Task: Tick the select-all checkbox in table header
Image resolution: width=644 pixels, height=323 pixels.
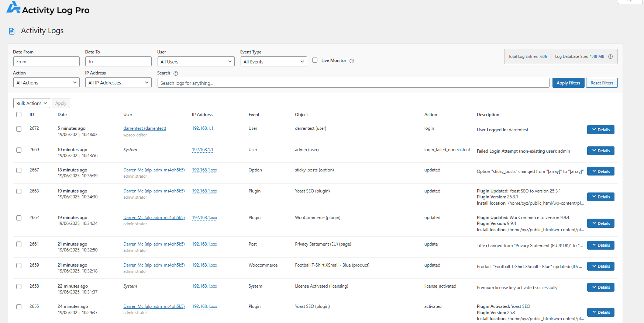Action: coord(19,115)
